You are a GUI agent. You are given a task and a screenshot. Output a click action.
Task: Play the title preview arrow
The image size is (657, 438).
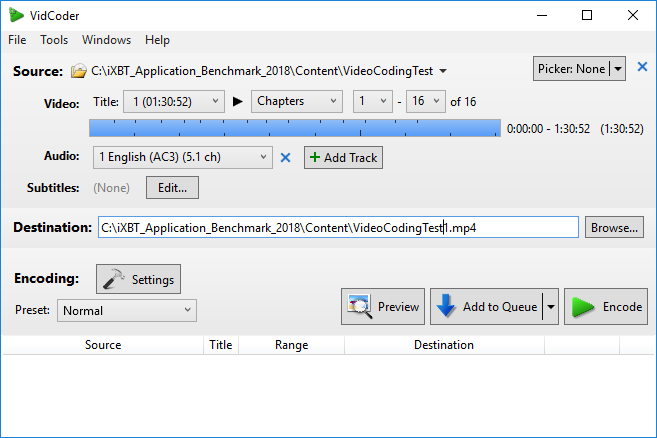click(238, 102)
